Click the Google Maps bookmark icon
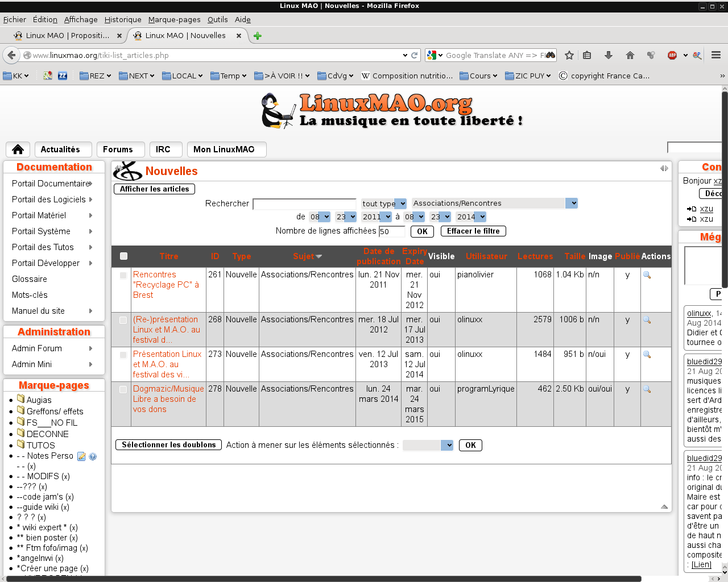 coord(48,76)
